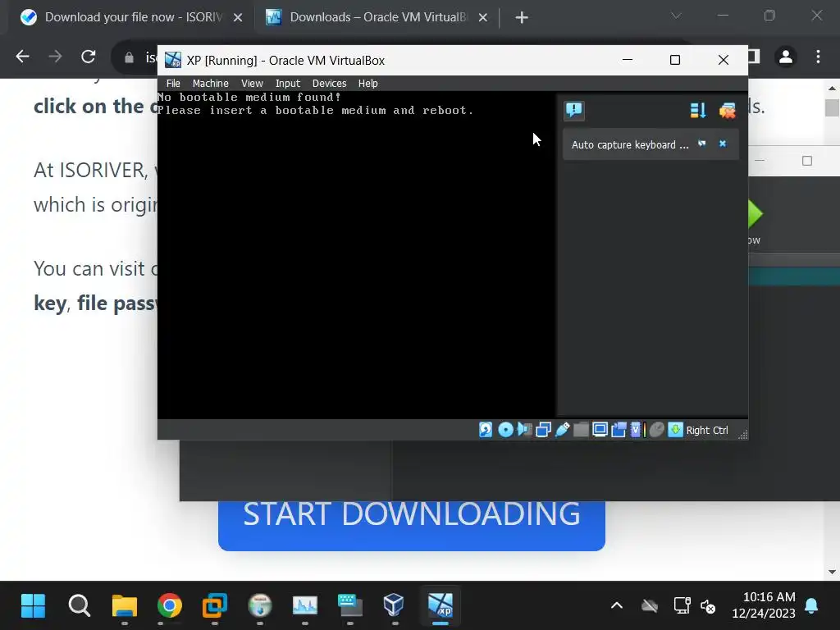Click the green Show arrow in VirtualBox Manager

pyautogui.click(x=756, y=214)
